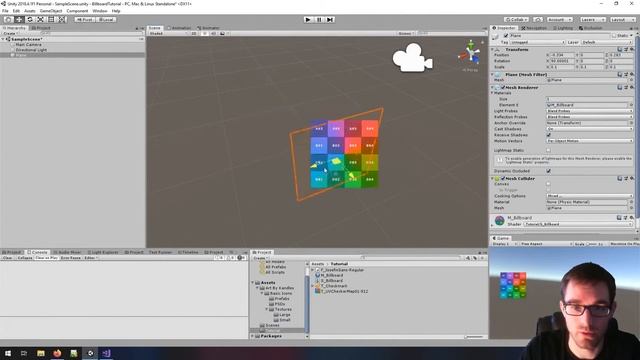The image size is (640, 360).
Task: Select the Rect transform tool
Action: coord(51,19)
